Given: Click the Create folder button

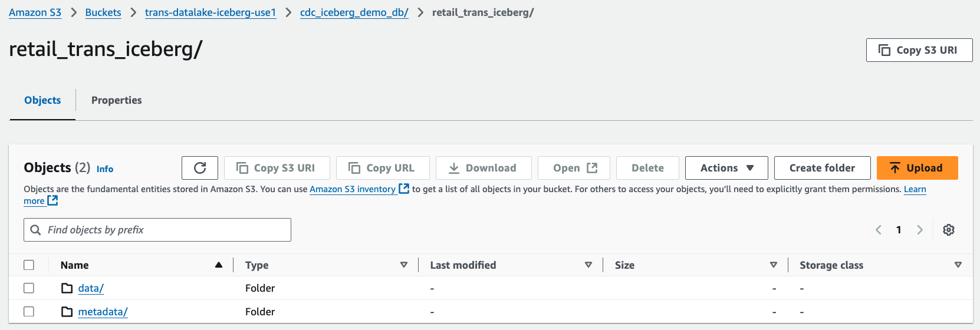Looking at the screenshot, I should point(823,168).
